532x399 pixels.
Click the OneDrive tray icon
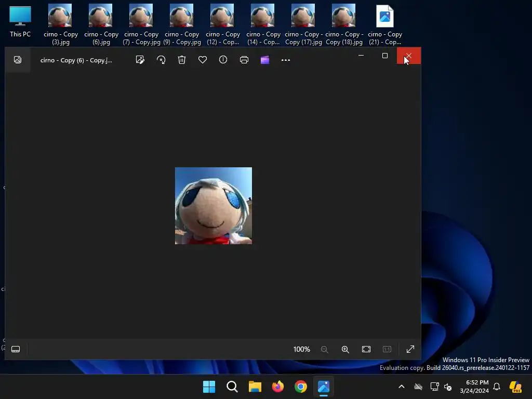point(418,387)
